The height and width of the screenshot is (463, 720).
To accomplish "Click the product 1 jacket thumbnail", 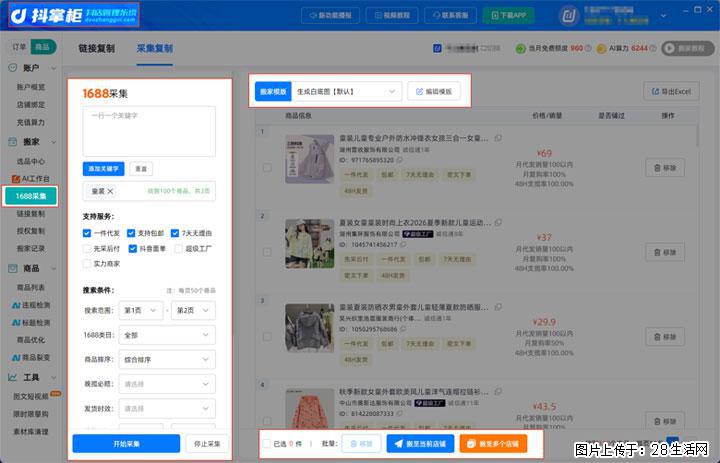I will pos(309,159).
